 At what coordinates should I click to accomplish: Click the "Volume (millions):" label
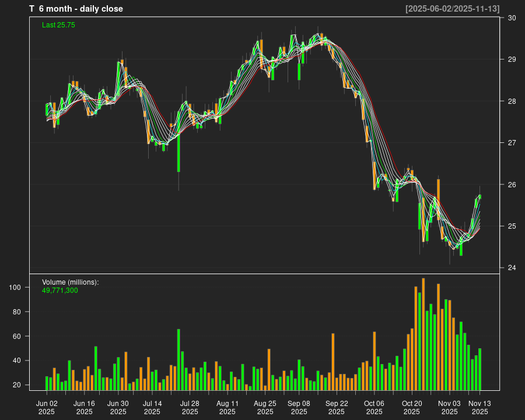(71, 282)
